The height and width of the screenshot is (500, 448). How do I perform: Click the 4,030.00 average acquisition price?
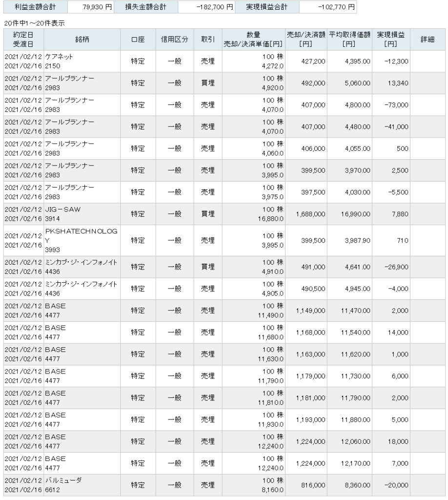click(358, 192)
